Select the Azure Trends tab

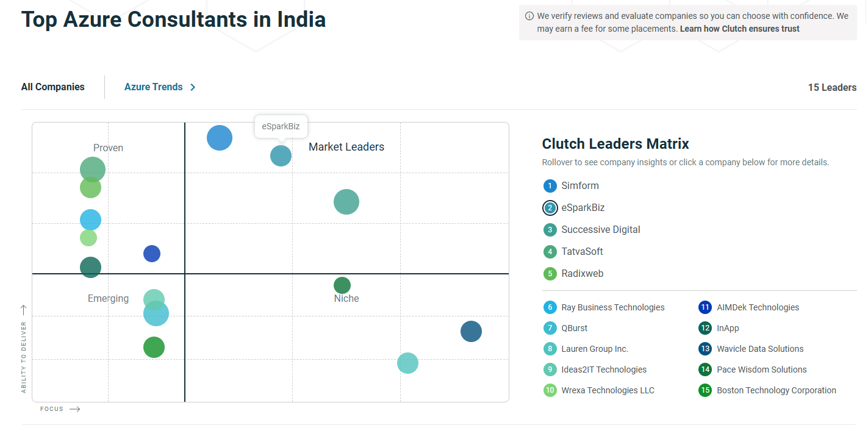153,87
